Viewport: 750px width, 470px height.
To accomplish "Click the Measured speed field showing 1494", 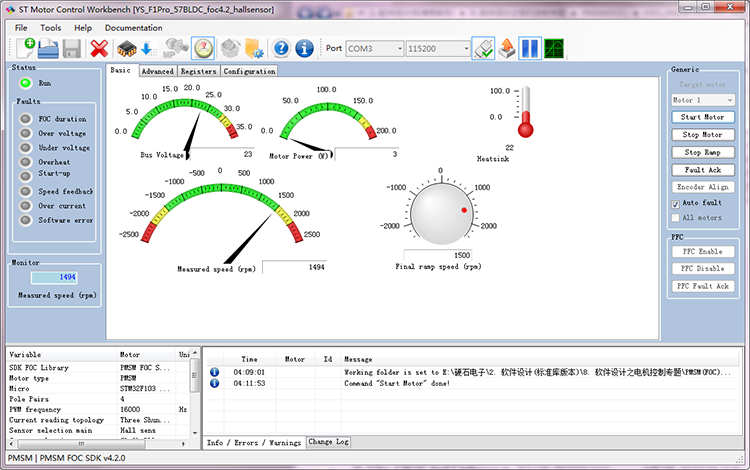I will pos(295,267).
